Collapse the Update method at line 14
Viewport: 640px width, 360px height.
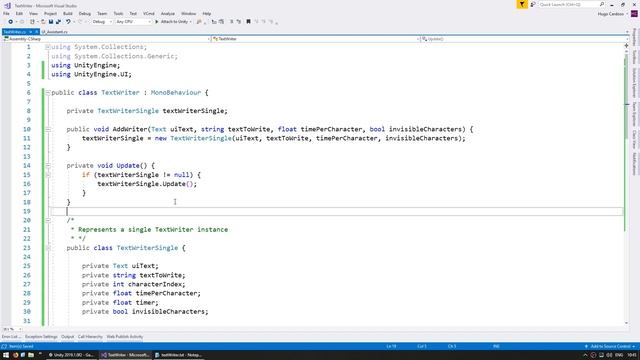(x=48, y=166)
